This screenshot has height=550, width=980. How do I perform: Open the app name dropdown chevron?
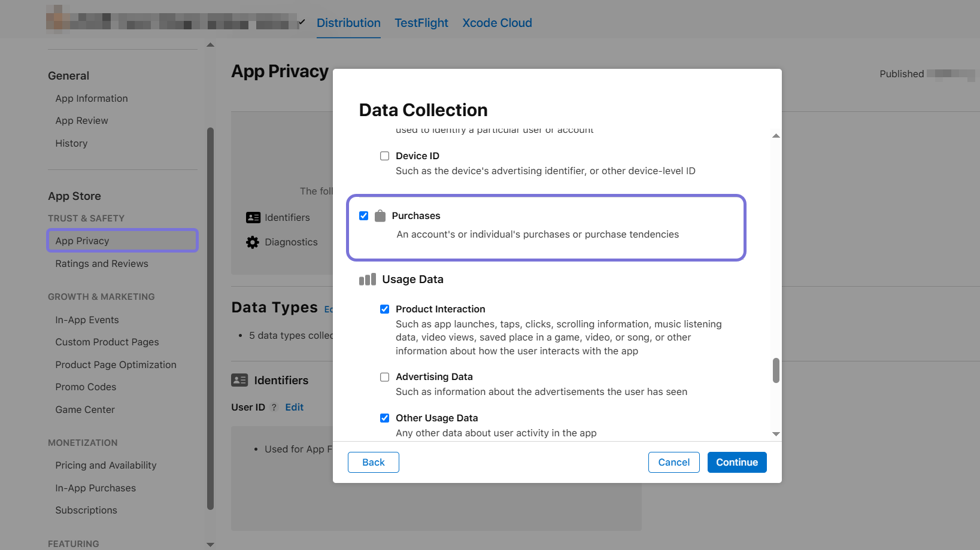point(302,23)
